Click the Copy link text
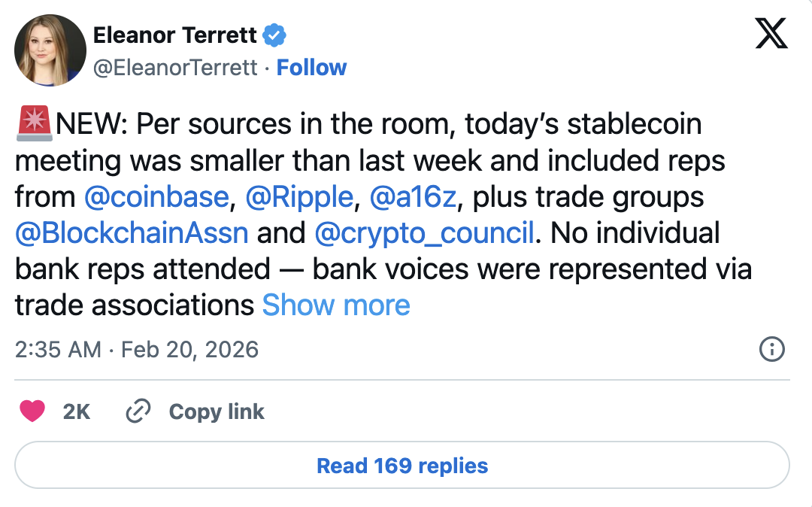Image resolution: width=812 pixels, height=507 pixels. (217, 411)
